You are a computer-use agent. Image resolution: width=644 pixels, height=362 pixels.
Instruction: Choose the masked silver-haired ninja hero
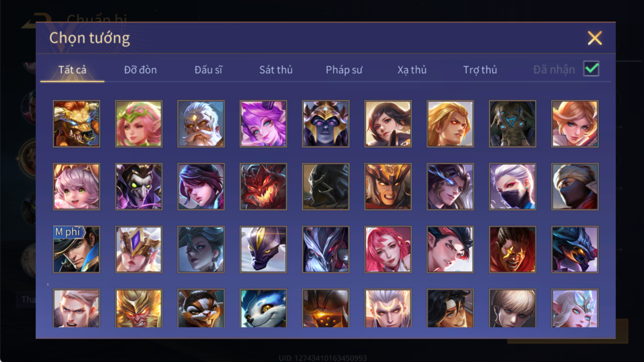[x=512, y=187]
